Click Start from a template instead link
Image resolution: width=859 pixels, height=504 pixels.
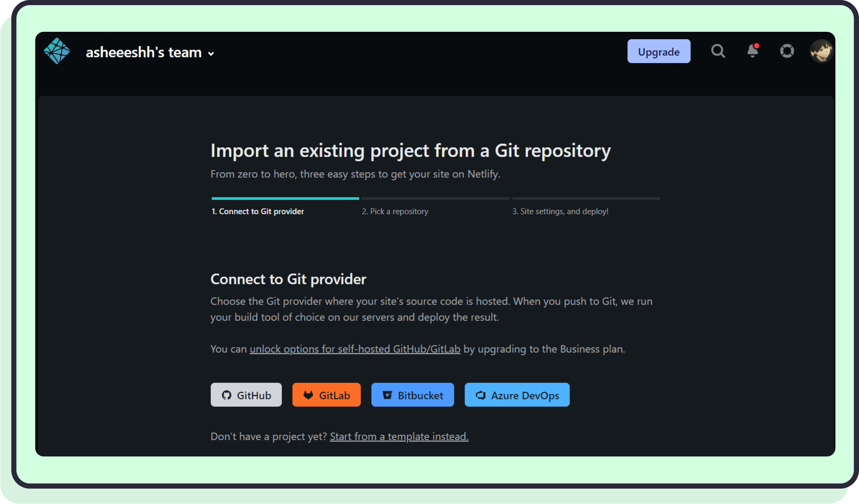point(399,437)
